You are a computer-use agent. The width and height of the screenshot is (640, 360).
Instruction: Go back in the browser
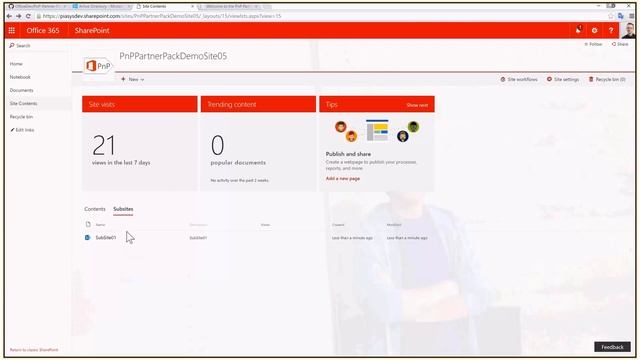(9, 16)
